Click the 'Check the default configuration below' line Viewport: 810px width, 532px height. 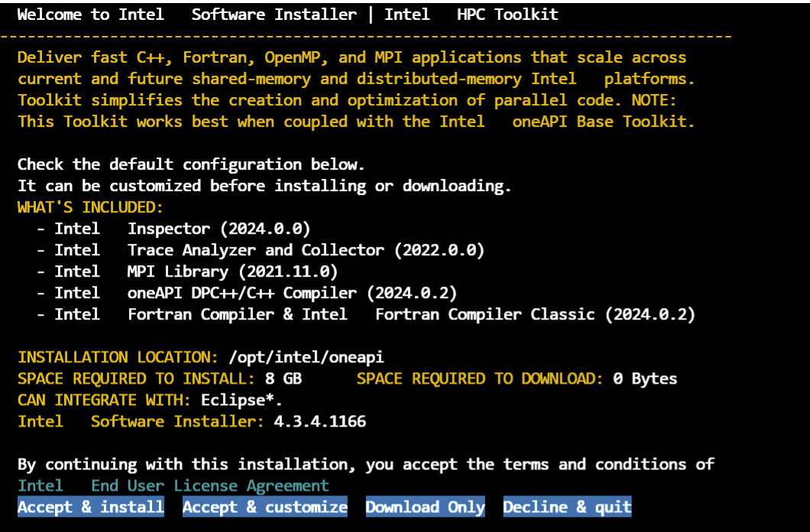pos(191,164)
